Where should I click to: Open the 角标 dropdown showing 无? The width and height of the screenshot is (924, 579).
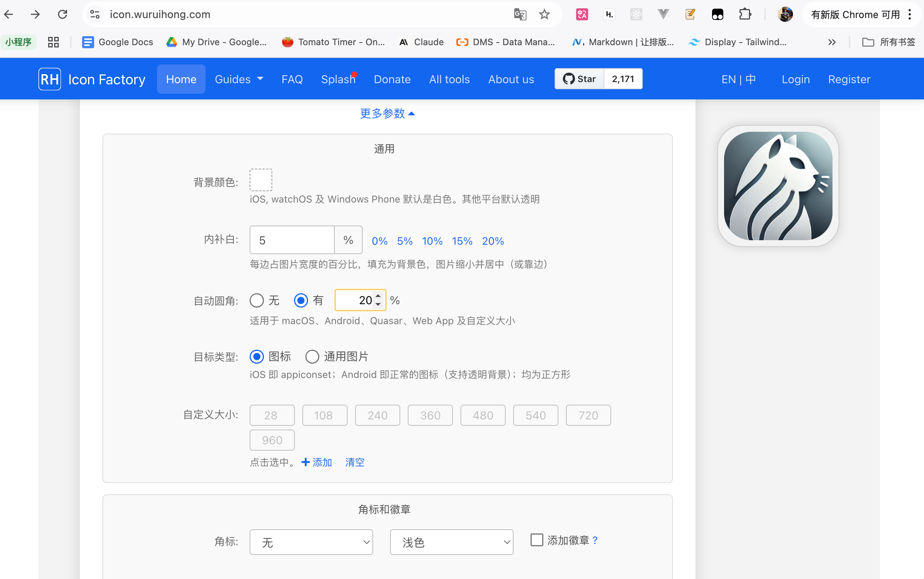point(311,542)
